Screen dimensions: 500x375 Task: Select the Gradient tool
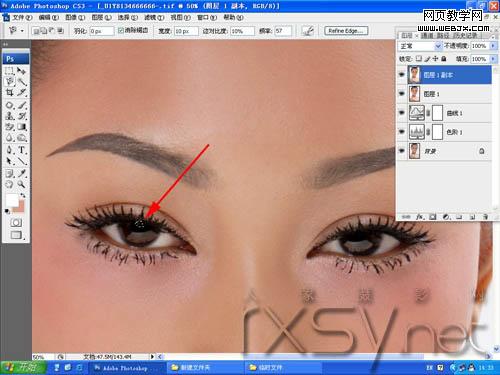coord(21,127)
